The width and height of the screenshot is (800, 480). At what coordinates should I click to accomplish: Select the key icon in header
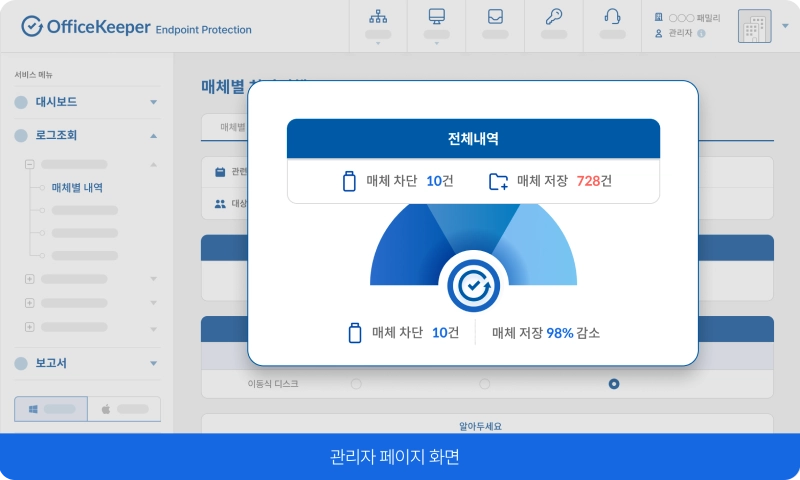[553, 17]
